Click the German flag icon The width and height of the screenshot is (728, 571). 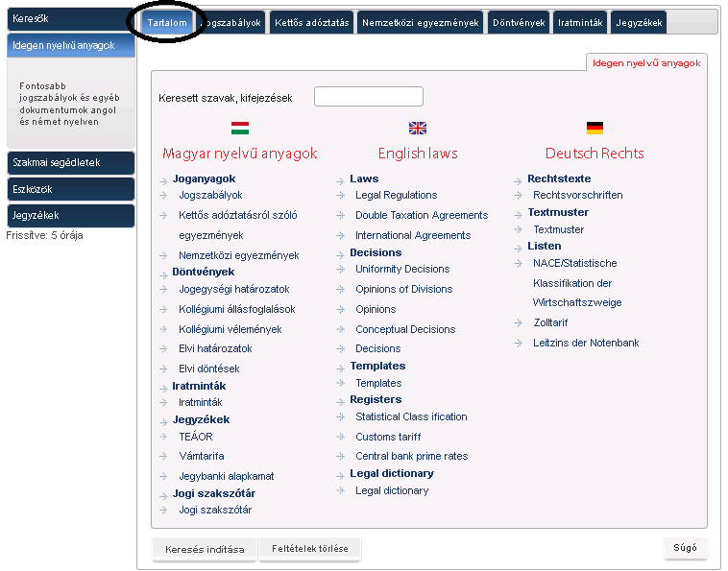pos(595,128)
